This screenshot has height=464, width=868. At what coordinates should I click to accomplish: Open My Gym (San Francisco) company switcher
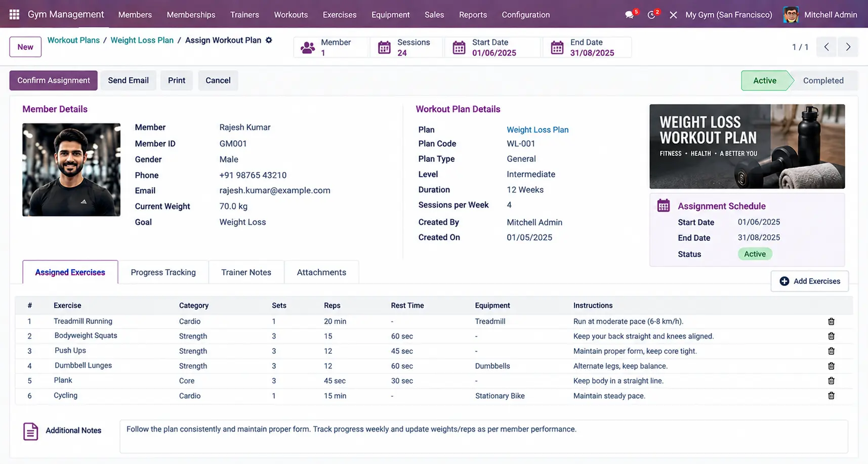[x=728, y=15]
